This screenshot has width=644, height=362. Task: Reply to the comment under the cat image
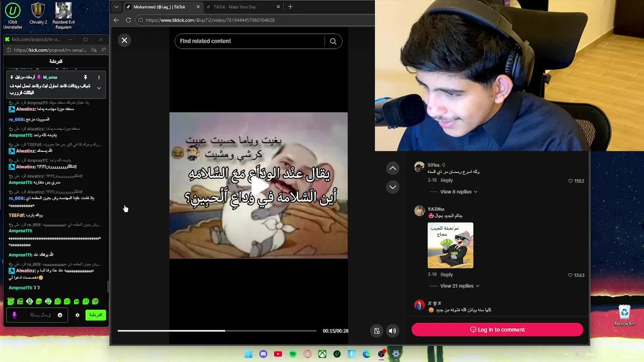click(446, 275)
